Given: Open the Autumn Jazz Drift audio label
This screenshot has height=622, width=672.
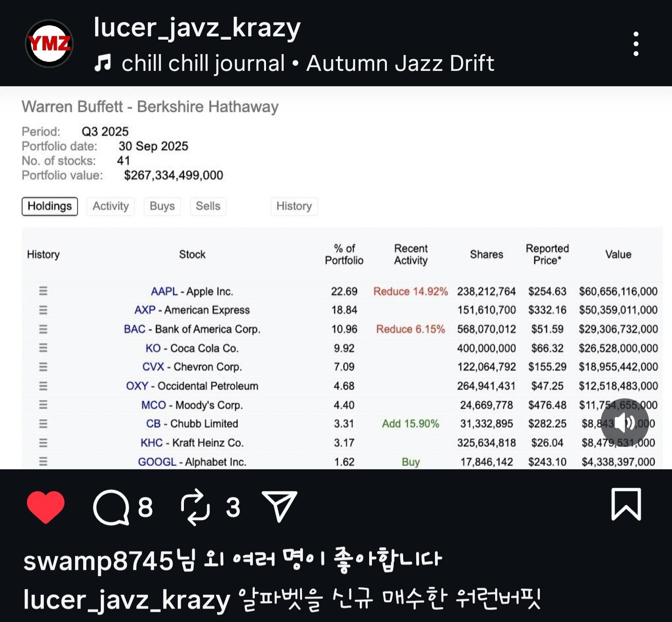Looking at the screenshot, I should coord(400,63).
